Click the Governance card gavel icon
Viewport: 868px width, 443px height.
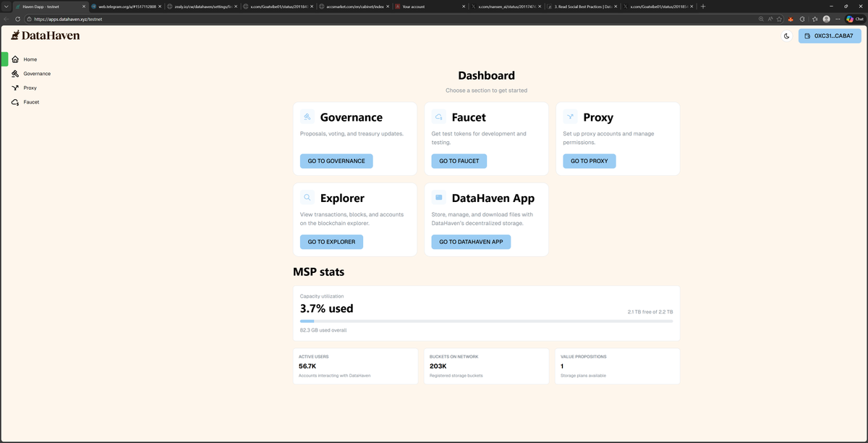point(307,117)
